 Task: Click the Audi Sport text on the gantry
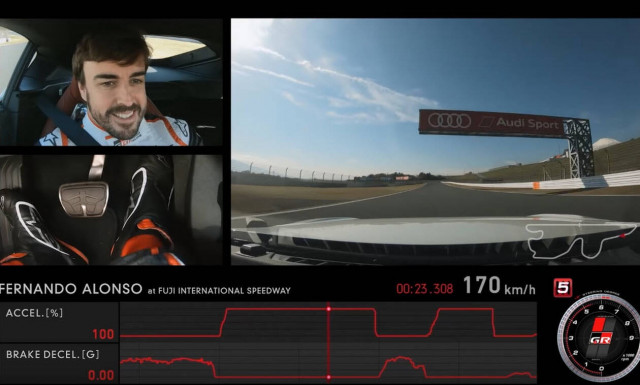pyautogui.click(x=527, y=123)
